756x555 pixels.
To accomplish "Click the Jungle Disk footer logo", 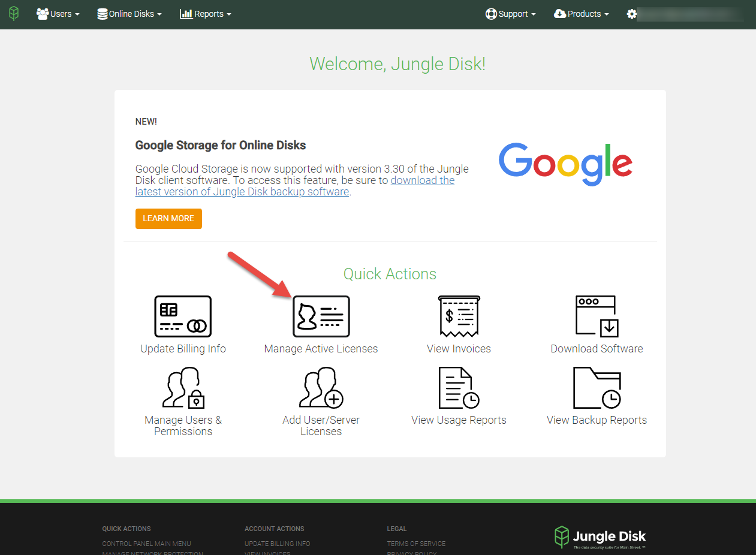I will click(x=600, y=538).
